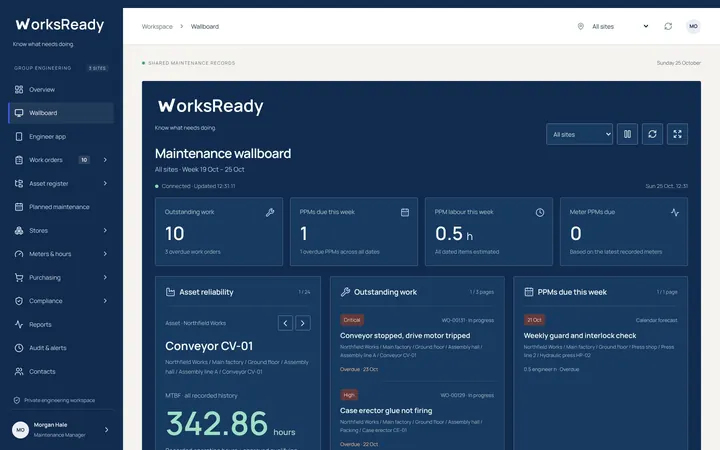This screenshot has height=450, width=720.
Task: Click the Compliance shield icon
Action: coord(19,301)
